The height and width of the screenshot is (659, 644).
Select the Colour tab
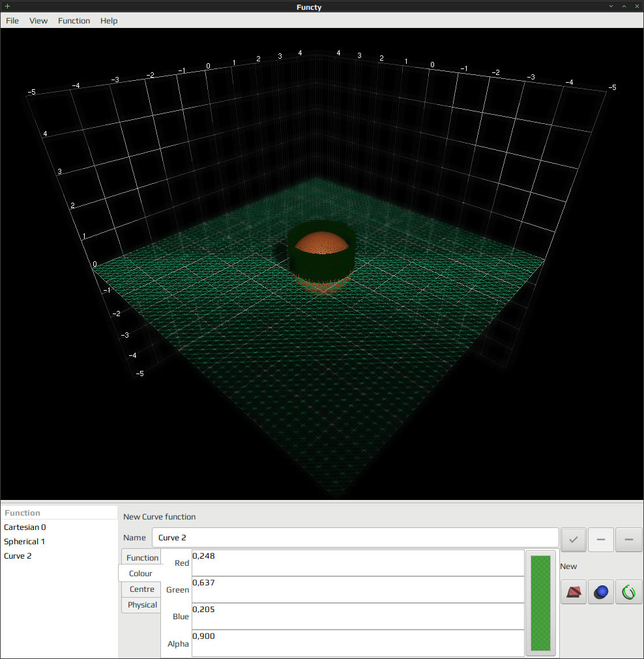click(x=140, y=573)
